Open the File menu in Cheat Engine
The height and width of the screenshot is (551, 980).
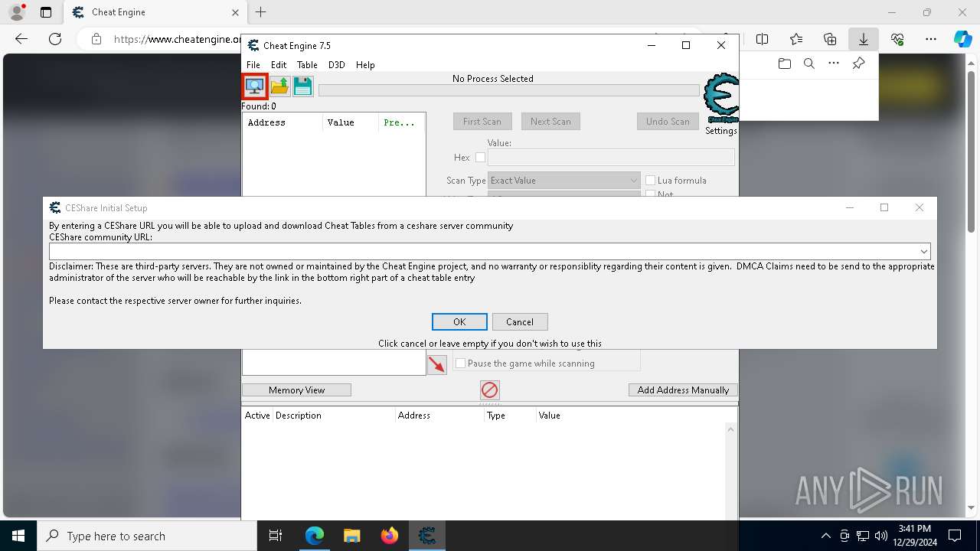pos(253,65)
